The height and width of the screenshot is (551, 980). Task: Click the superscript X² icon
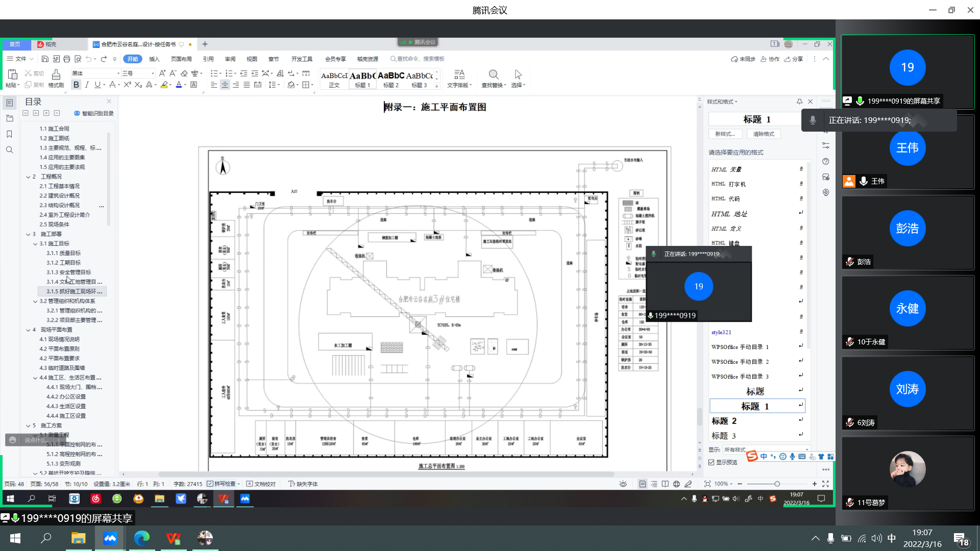pyautogui.click(x=127, y=85)
